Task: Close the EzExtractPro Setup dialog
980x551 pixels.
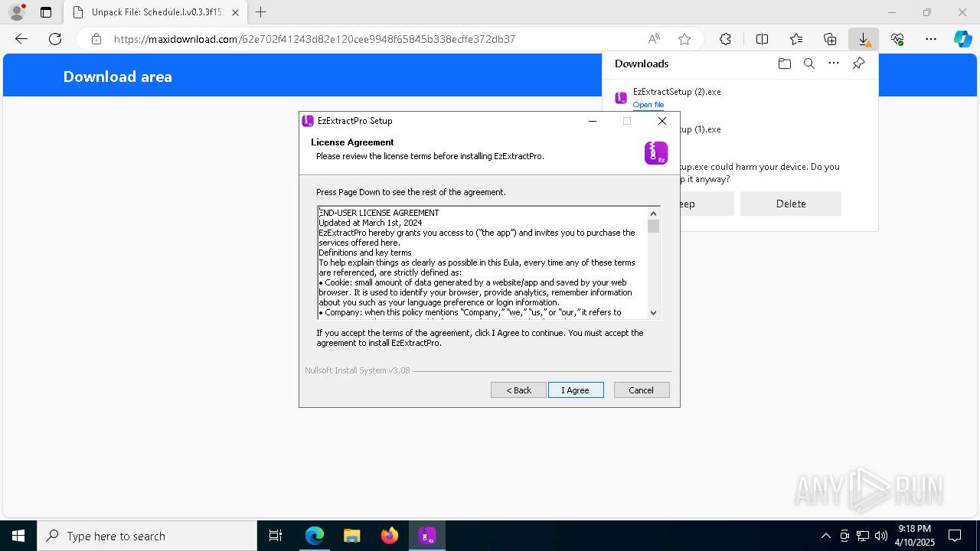Action: 662,121
